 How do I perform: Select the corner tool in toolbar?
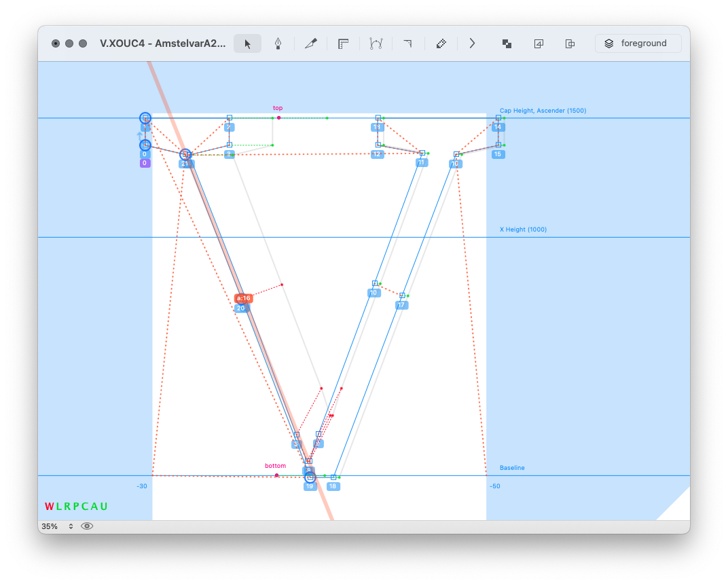(408, 43)
